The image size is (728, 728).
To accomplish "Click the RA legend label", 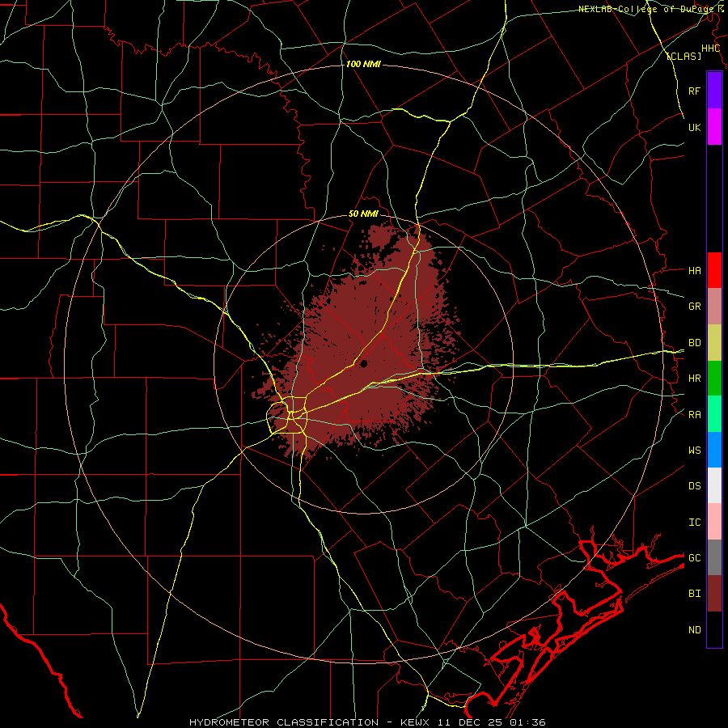I will click(694, 414).
